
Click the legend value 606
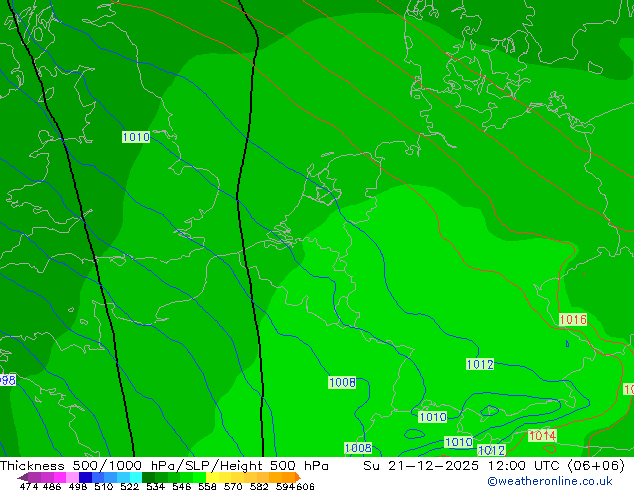pyautogui.click(x=304, y=486)
